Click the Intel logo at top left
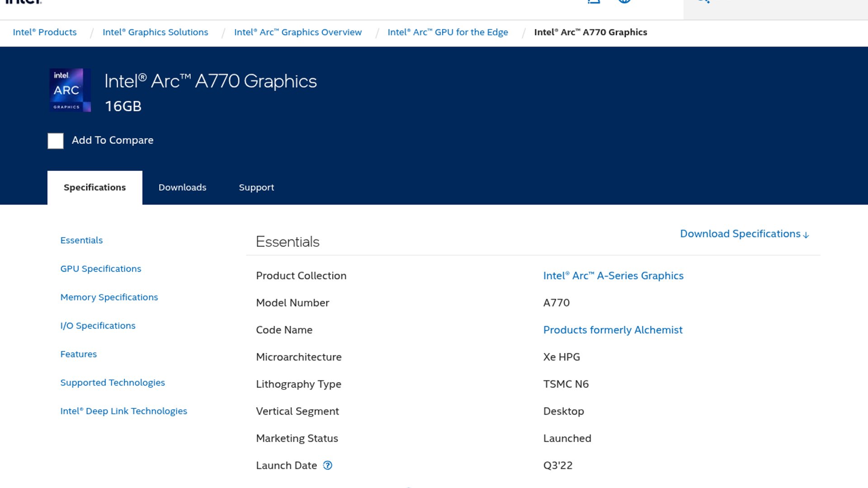The height and width of the screenshot is (488, 868). [24, 1]
